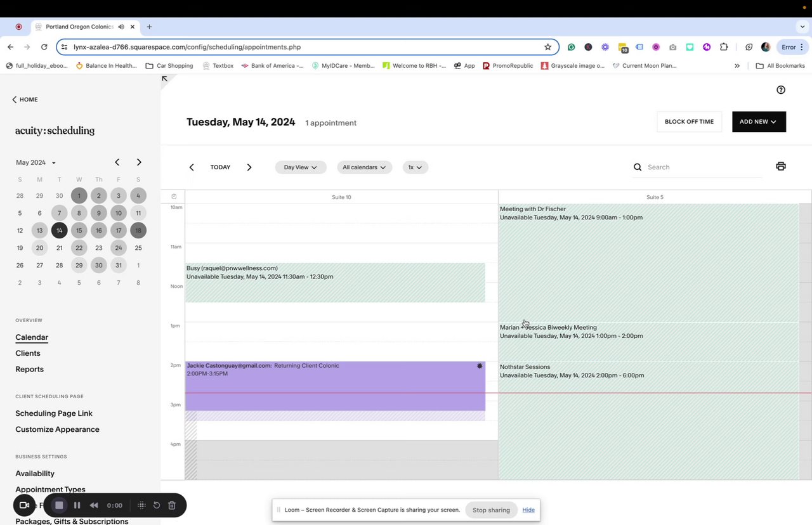This screenshot has height=525, width=812.
Task: Select May 22 in mini calendar
Action: pos(79,248)
